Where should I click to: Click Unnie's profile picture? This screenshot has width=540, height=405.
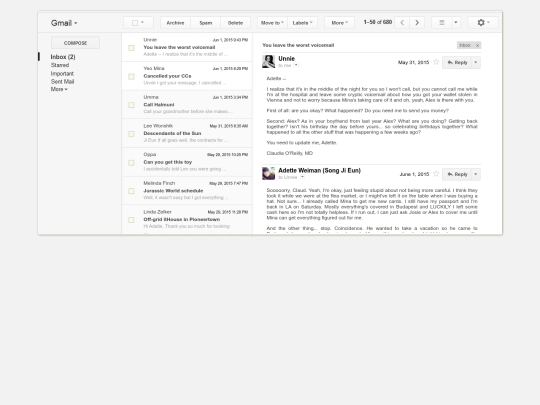tap(268, 62)
